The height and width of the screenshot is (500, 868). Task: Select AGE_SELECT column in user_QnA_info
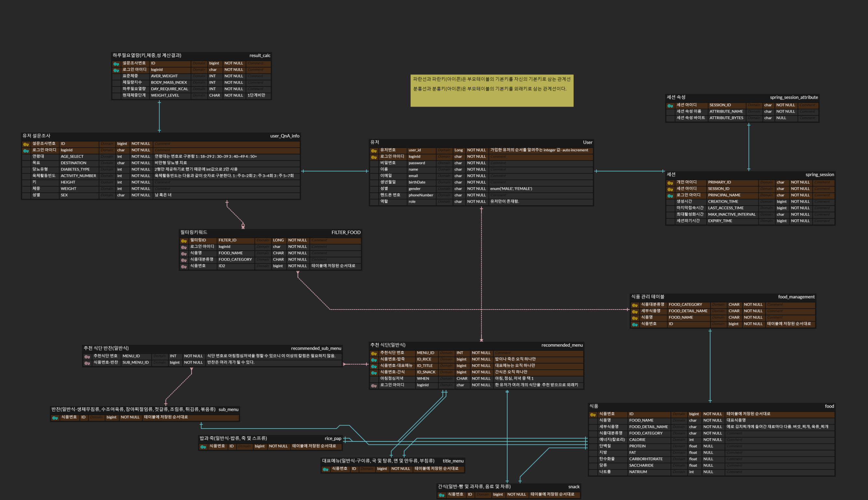coord(72,157)
